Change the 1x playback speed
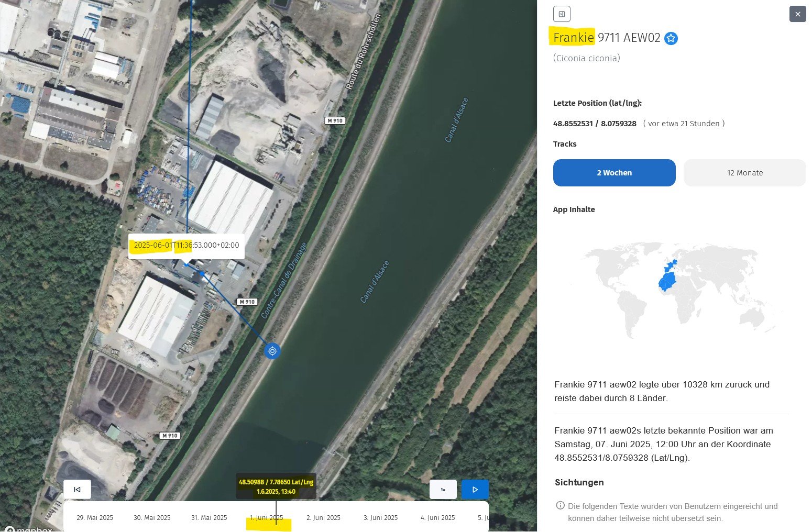This screenshot has height=532, width=812. coord(443,490)
